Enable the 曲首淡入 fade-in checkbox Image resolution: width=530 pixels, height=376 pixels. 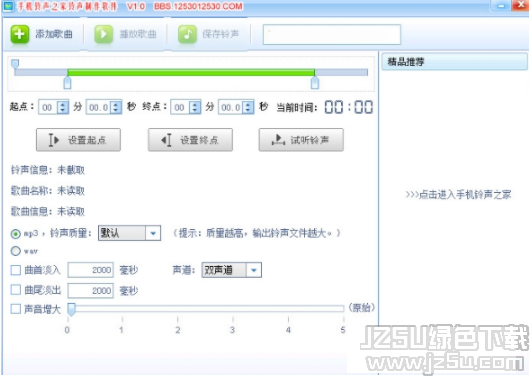point(16,270)
